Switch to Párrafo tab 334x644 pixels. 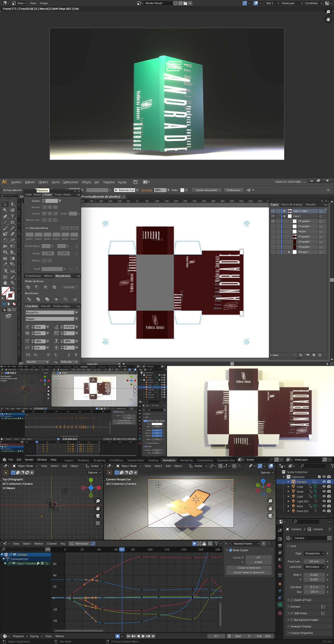[45, 306]
